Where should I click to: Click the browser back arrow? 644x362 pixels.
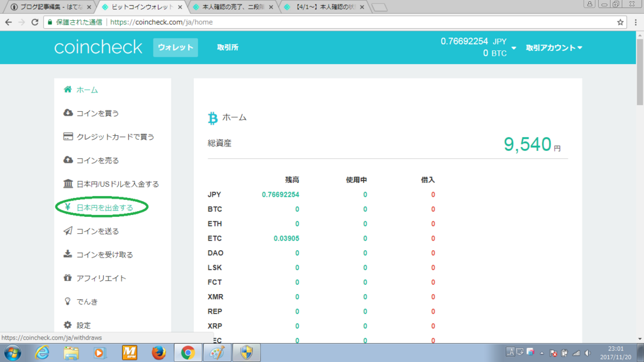point(8,22)
